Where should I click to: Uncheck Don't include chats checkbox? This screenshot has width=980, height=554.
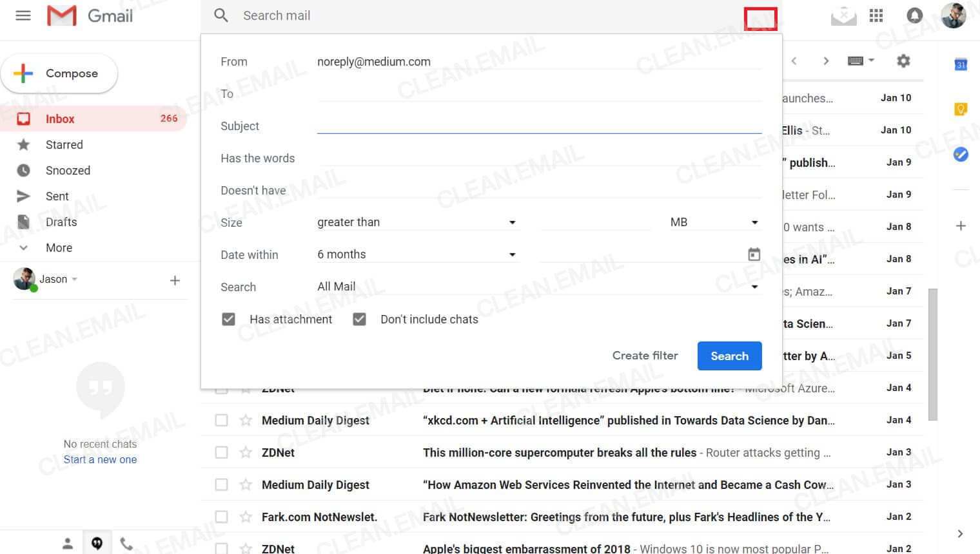pos(360,320)
